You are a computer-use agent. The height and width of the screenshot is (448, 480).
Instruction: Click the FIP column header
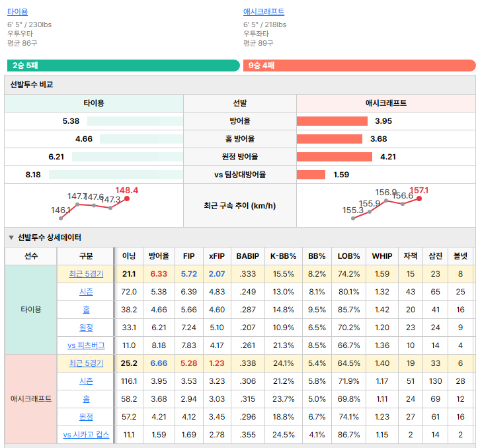(x=189, y=256)
